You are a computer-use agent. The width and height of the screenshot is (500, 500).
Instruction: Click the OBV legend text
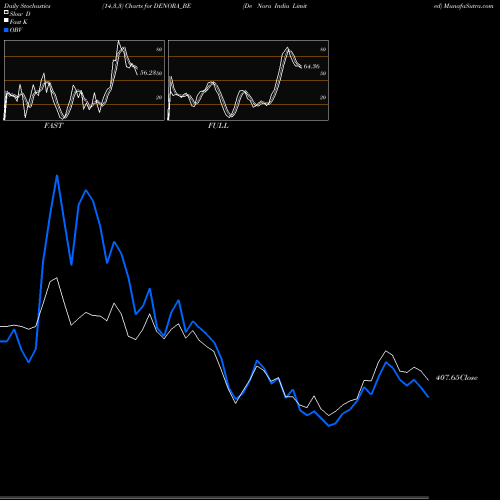(16, 30)
